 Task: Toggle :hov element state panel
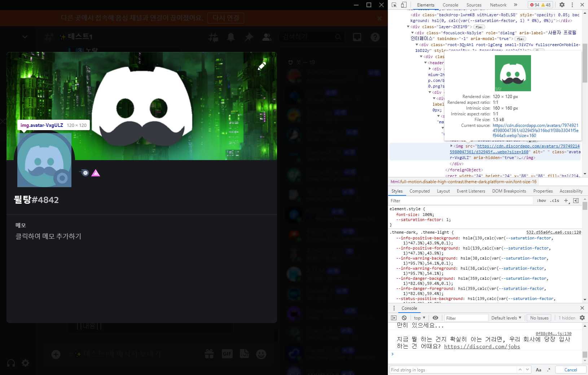coord(541,201)
